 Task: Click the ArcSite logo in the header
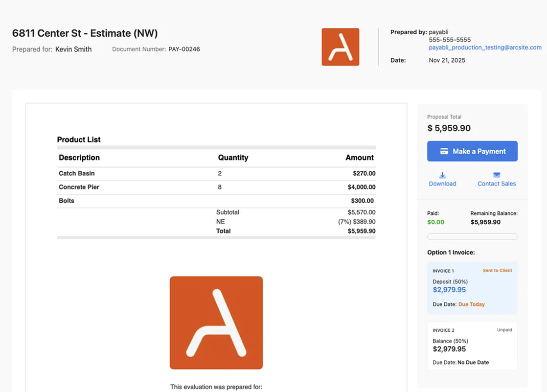(x=340, y=47)
